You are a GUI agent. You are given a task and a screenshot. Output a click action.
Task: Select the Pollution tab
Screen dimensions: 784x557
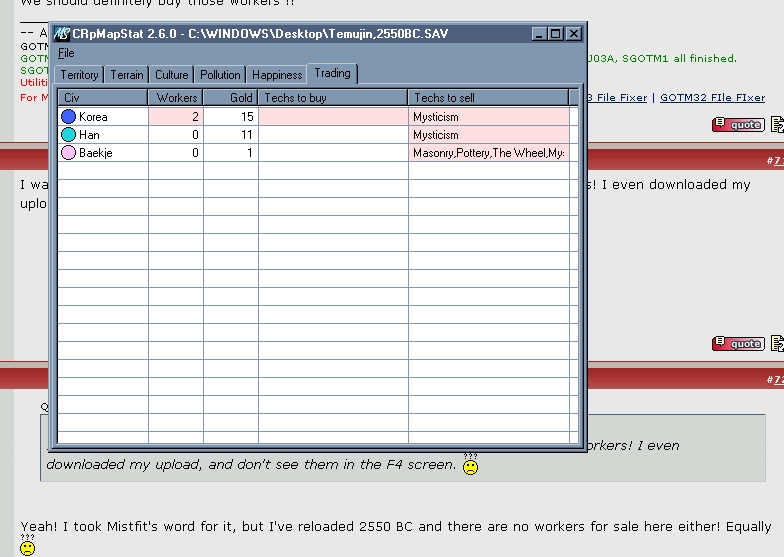coord(220,75)
